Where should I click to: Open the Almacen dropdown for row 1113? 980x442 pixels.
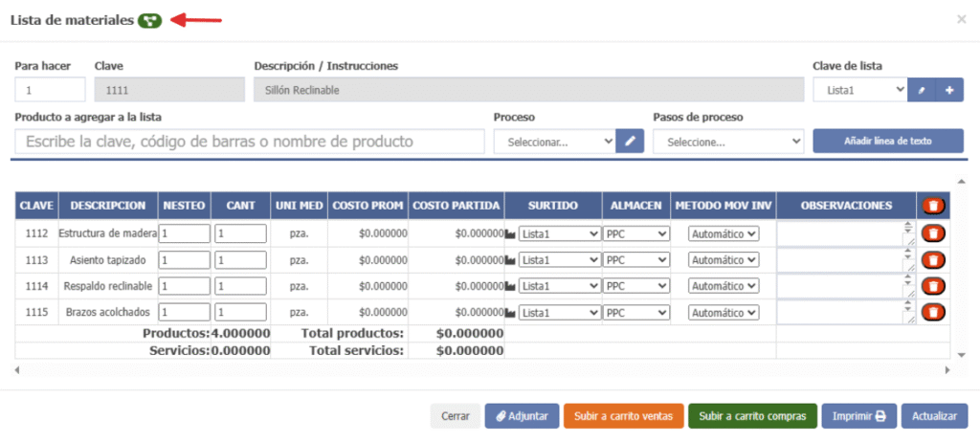[636, 260]
